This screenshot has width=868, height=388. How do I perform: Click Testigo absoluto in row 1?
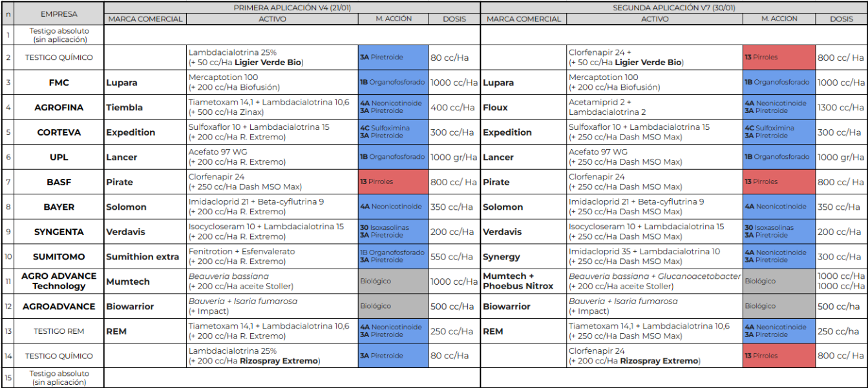[59, 35]
